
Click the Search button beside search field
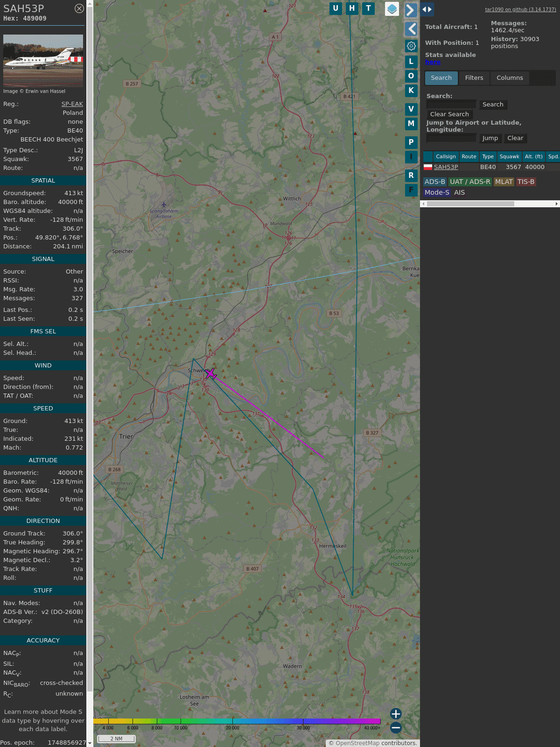click(493, 105)
